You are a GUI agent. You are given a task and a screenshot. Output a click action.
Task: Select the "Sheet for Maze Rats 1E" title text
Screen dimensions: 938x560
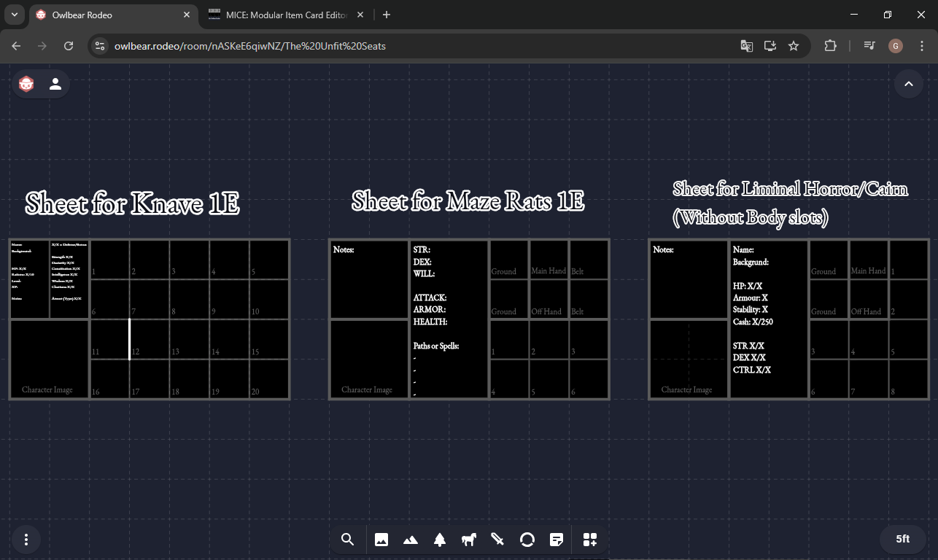click(468, 201)
